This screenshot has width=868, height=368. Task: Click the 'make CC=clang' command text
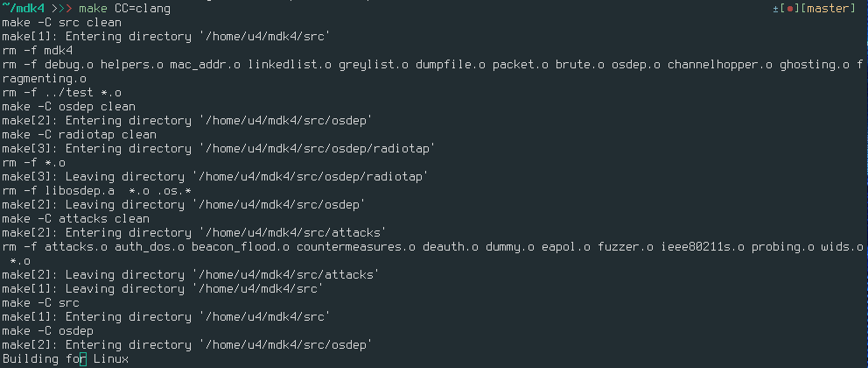coord(124,9)
